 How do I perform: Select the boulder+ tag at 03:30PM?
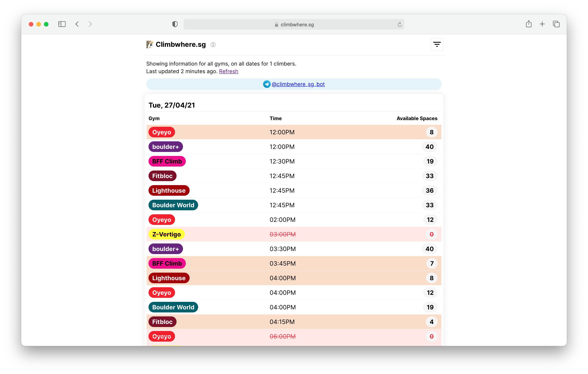coord(166,249)
